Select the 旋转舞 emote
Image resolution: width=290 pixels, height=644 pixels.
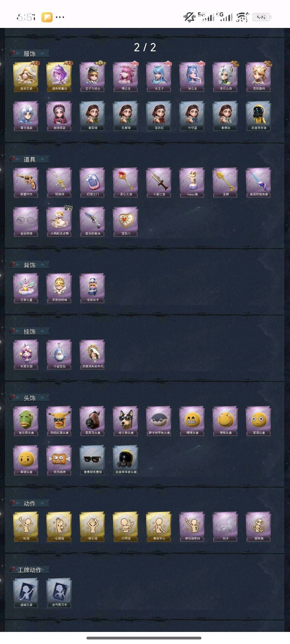(x=259, y=527)
